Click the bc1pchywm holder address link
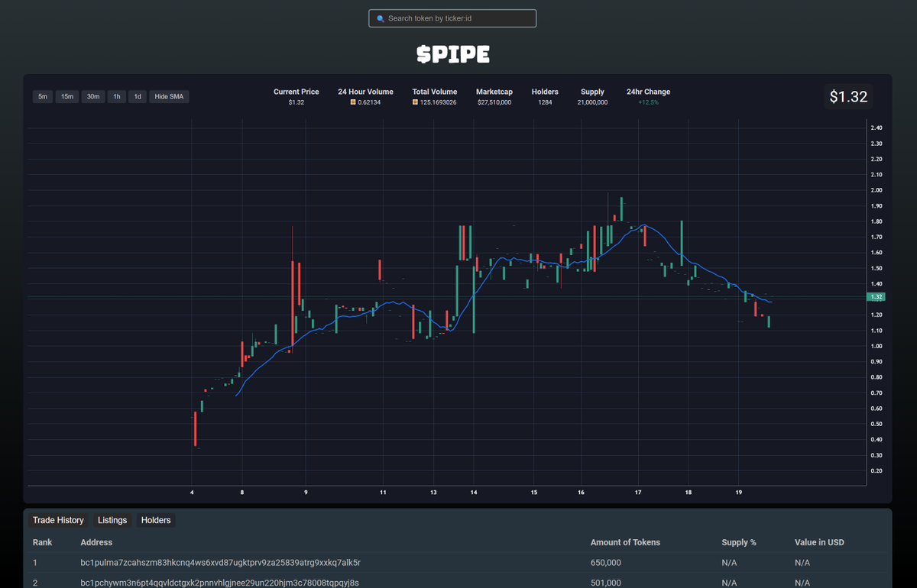The width and height of the screenshot is (917, 588). [219, 582]
